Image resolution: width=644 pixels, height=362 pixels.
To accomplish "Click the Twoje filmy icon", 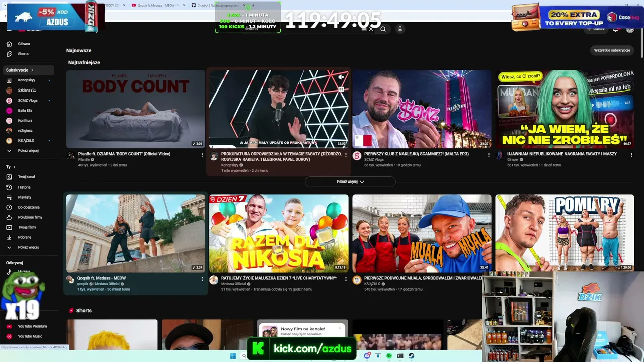I will (x=9, y=227).
